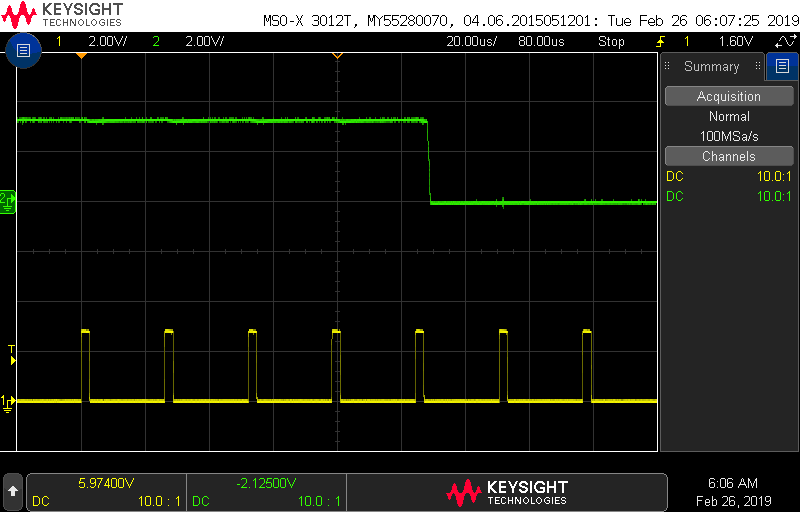Click the rising edge trigger slope icon
This screenshot has width=800, height=512.
(x=661, y=41)
